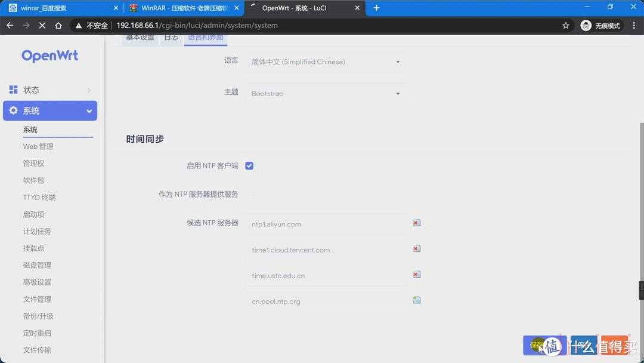Screen dimensions: 644x363
Task: Stop the page from loading
Action: [42, 26]
